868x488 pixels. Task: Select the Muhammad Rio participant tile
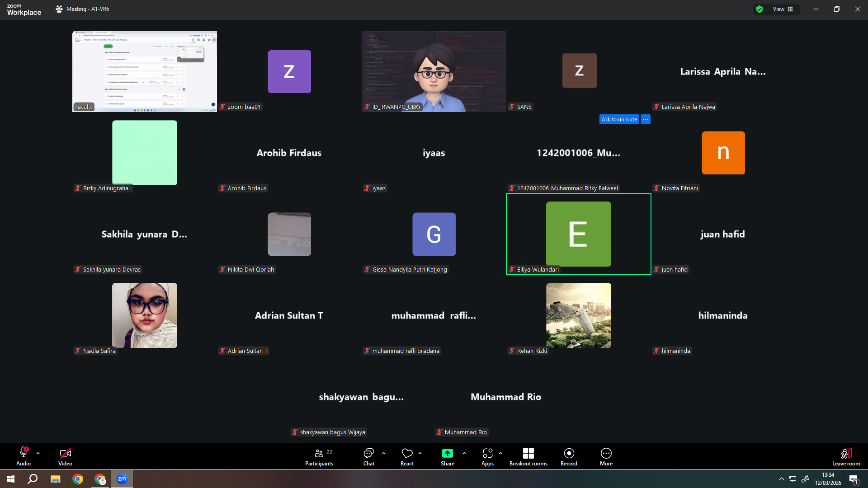point(506,397)
